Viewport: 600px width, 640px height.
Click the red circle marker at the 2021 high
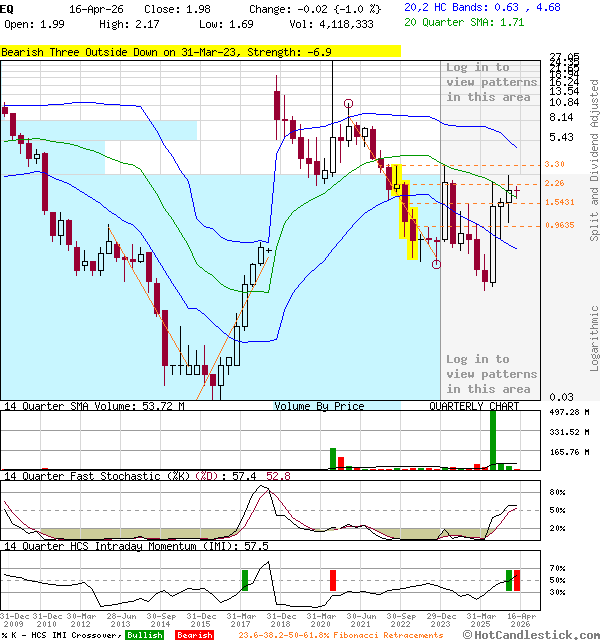[348, 103]
